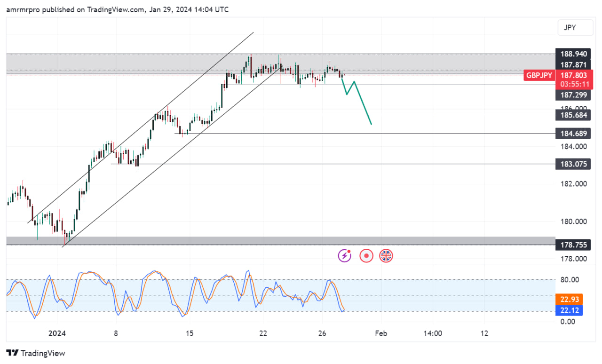Screen dimensions: 602x364
Task: Click the 14:00 time axis label
Action: pos(433,333)
